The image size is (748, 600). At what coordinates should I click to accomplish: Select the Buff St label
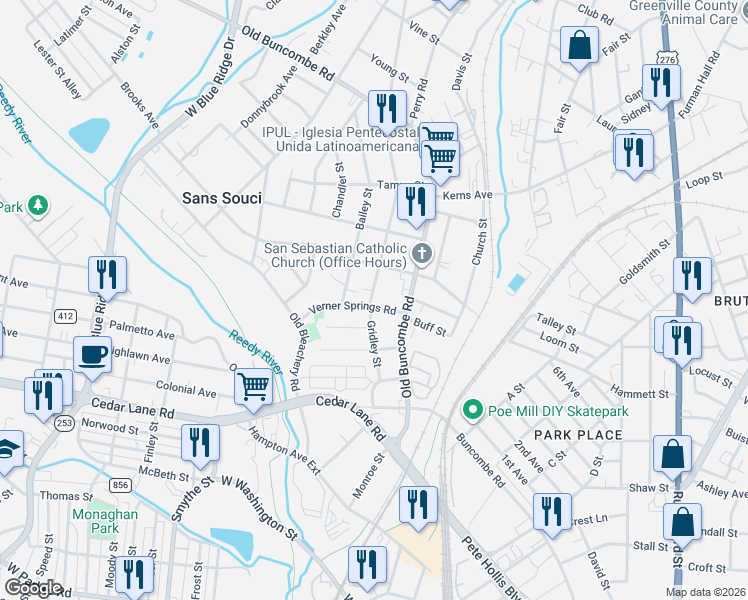coord(430,327)
